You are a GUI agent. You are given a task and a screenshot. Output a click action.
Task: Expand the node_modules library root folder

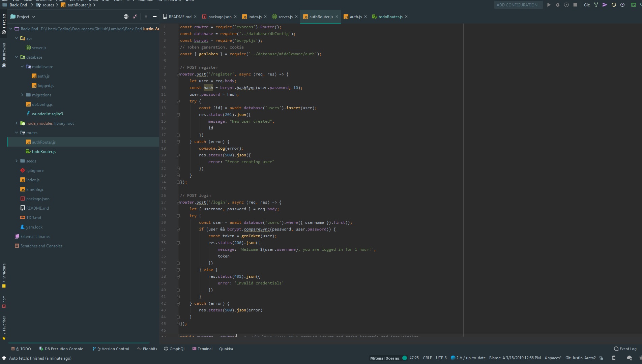(x=17, y=123)
